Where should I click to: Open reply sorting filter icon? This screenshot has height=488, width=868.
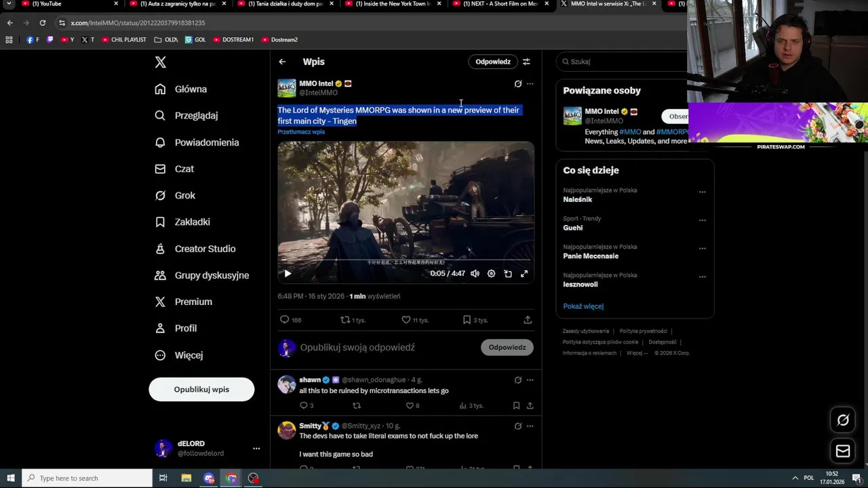pyautogui.click(x=526, y=62)
